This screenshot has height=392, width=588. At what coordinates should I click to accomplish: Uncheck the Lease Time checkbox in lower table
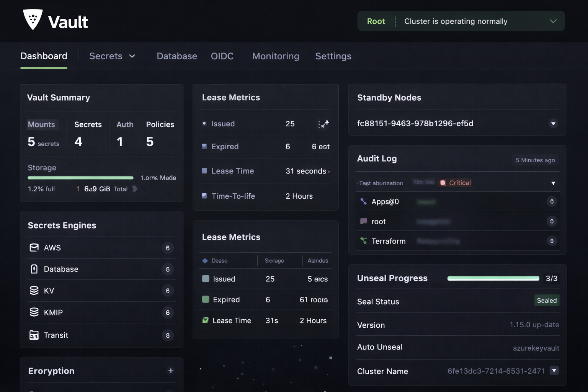click(205, 320)
